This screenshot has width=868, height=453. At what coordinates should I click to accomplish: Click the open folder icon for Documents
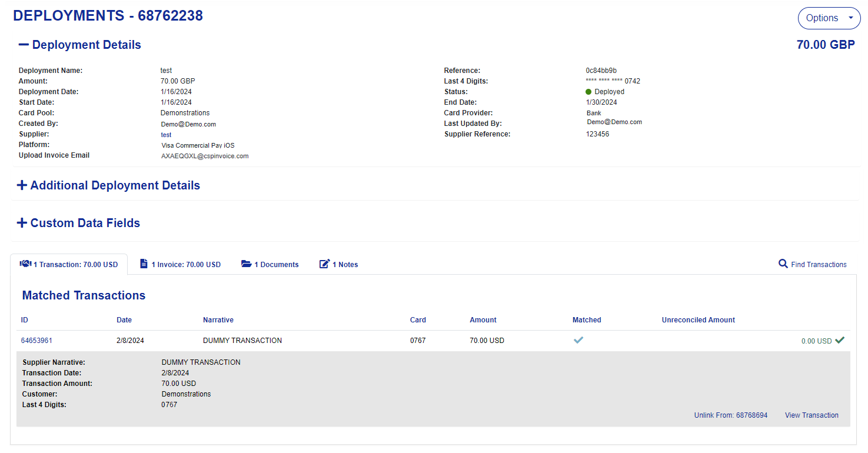pos(247,264)
